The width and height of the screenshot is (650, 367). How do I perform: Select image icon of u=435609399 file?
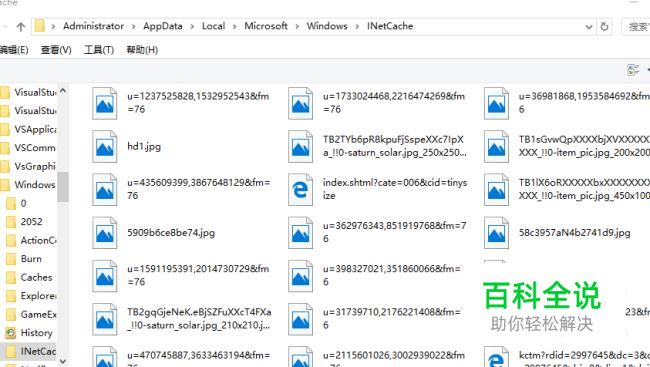click(x=104, y=190)
